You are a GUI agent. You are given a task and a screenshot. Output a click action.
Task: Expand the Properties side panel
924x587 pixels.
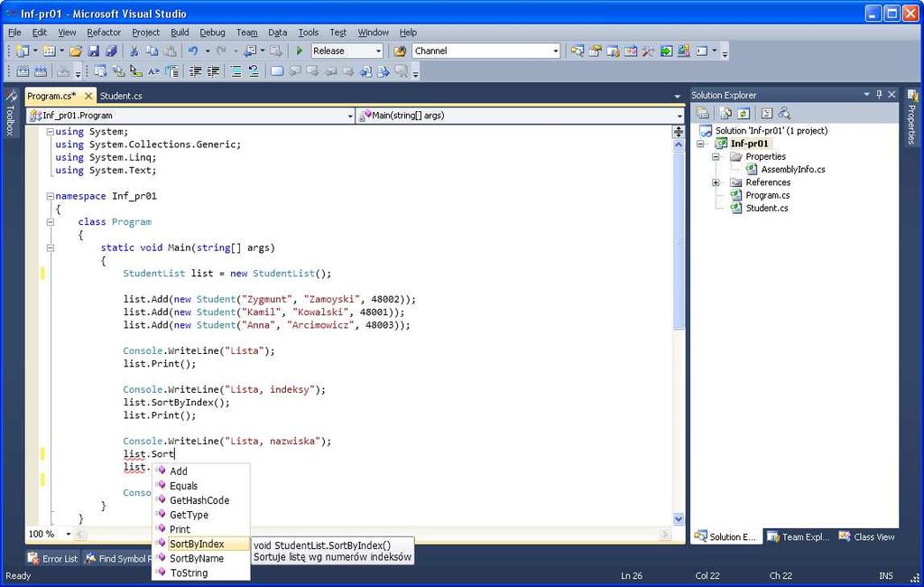[x=912, y=116]
